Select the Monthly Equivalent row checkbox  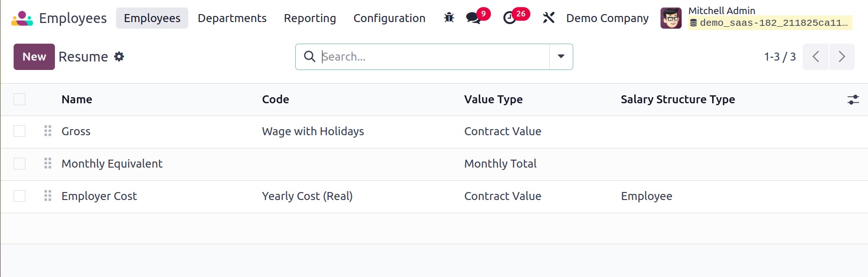click(20, 163)
